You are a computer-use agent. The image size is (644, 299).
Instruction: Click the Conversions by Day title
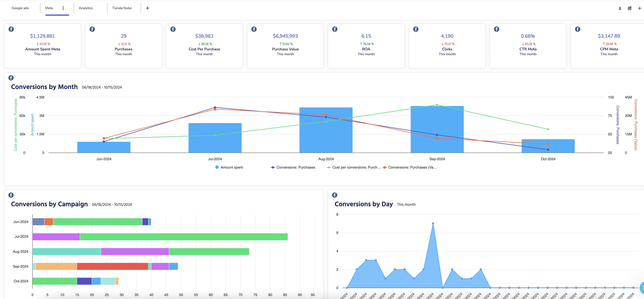364,204
